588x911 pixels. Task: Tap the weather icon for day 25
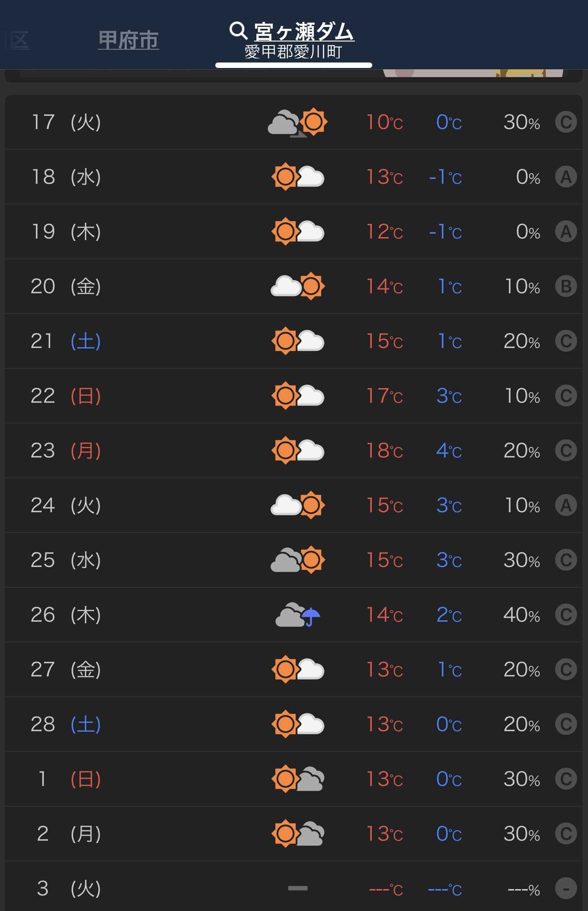297,560
